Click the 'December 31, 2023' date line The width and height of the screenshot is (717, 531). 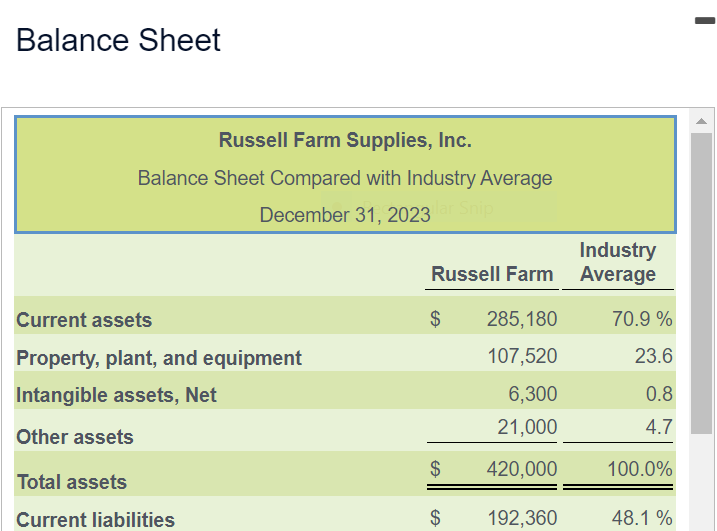345,215
